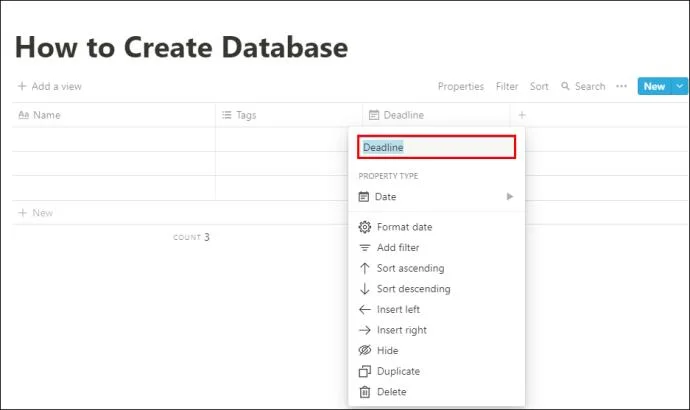Click the Format date gear icon
This screenshot has height=410, width=690.
364,227
